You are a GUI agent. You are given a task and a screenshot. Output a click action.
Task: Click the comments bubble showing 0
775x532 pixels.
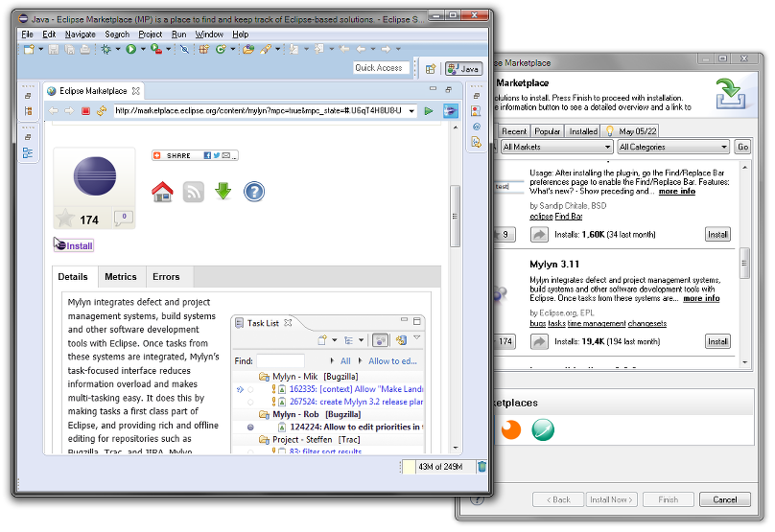coord(124,218)
